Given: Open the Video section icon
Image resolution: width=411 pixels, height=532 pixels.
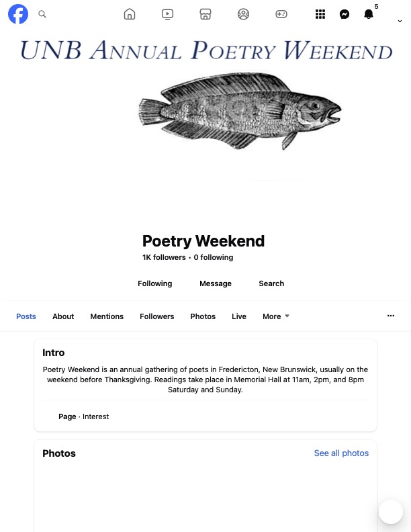Looking at the screenshot, I should 168,14.
